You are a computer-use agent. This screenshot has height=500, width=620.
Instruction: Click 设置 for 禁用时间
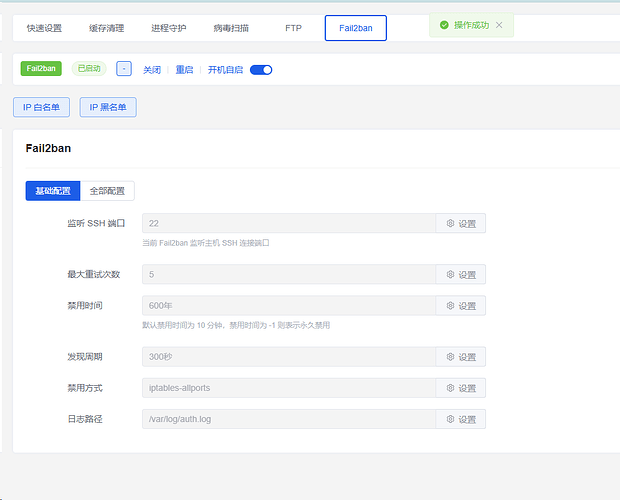point(461,306)
